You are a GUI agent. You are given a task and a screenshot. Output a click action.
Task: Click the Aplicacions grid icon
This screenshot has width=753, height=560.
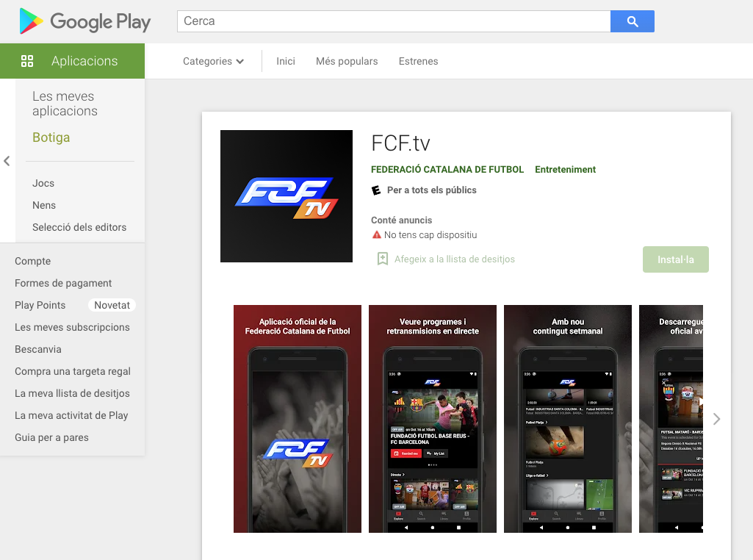pos(27,61)
